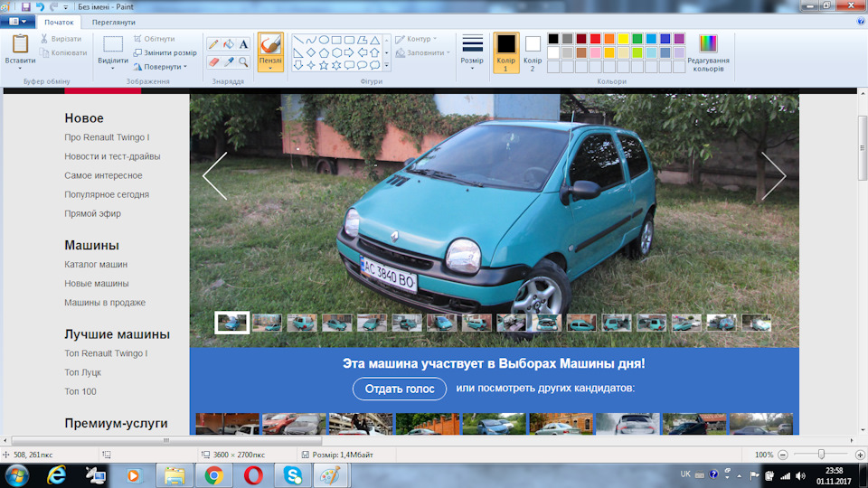Click the 'Отдать голос' vote button
868x488 pixels.
coord(399,389)
